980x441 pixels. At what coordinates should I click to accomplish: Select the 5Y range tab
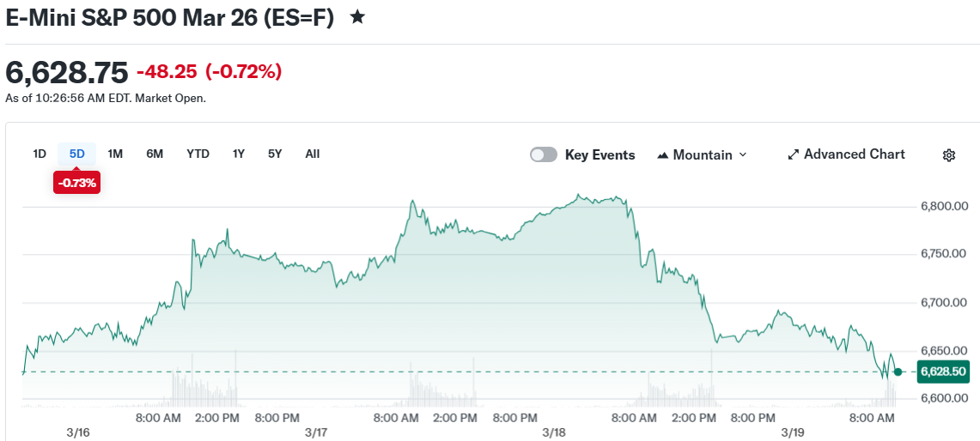pos(274,154)
